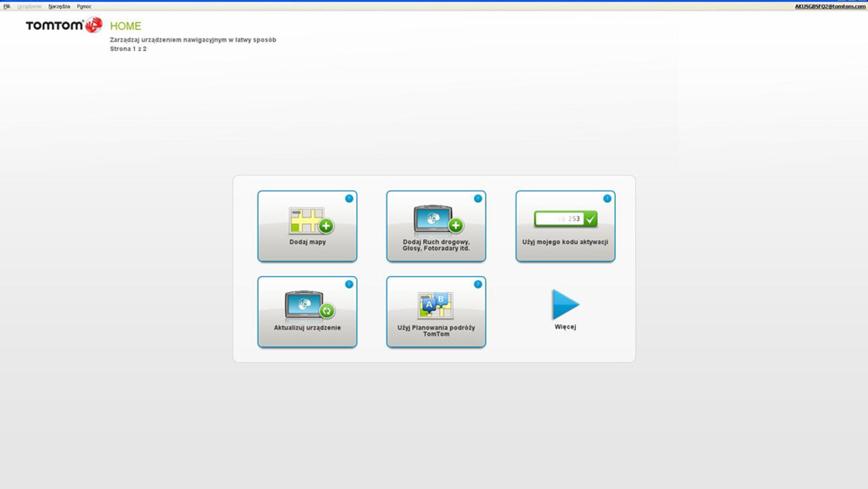Open Użyj mojego kodu aktywacji tile
The width and height of the screenshot is (868, 489).
[x=565, y=226]
